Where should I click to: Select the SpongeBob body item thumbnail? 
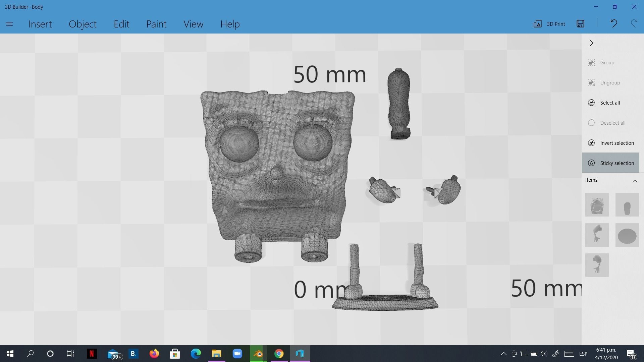pyautogui.click(x=597, y=205)
